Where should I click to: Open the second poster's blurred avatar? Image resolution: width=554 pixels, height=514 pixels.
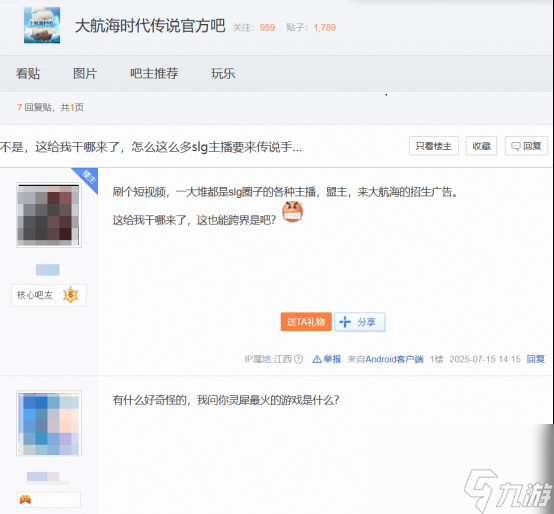(49, 423)
